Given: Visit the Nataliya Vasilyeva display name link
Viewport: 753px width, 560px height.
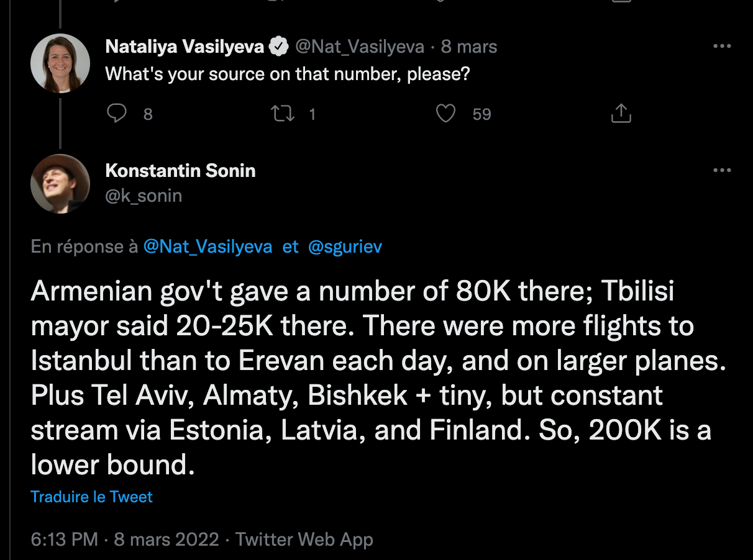Looking at the screenshot, I should pyautogui.click(x=185, y=47).
